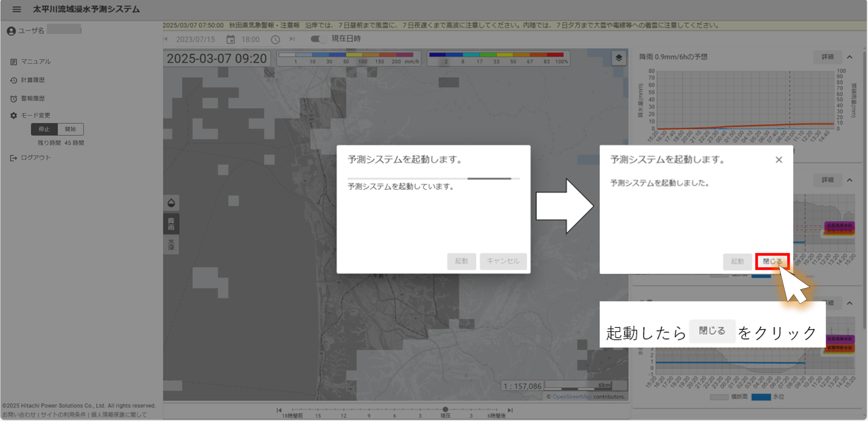
Task: Toggle the 現在日時 switch
Action: coord(318,39)
